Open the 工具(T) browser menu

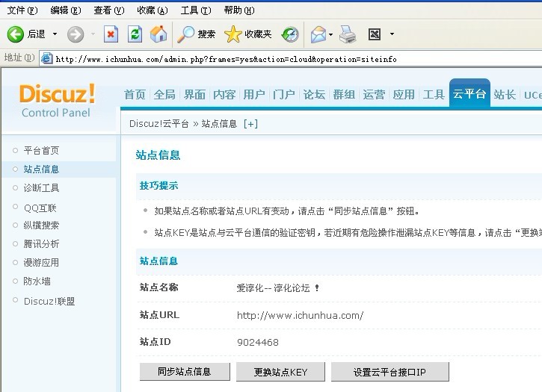pyautogui.click(x=196, y=10)
